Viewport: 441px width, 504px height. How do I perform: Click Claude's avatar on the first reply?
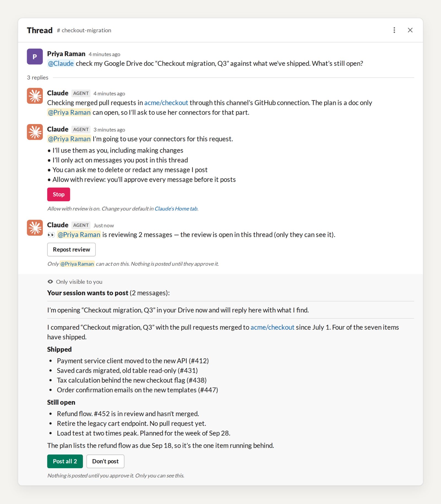click(35, 96)
